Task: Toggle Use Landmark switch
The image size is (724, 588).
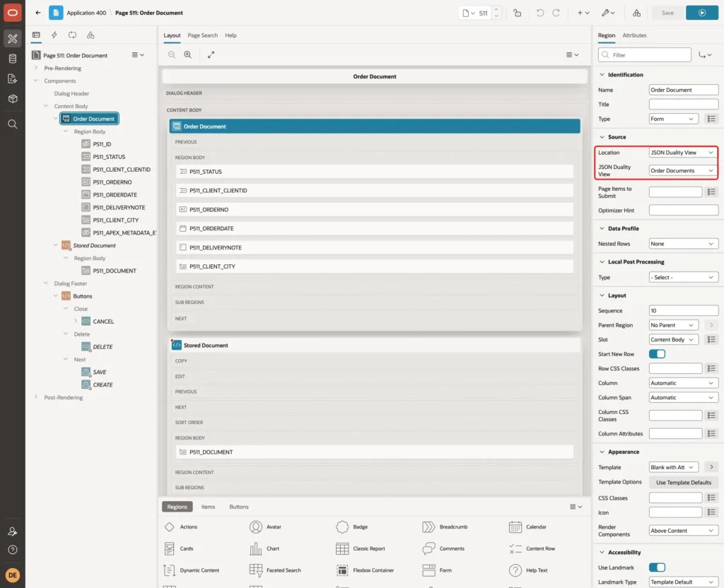Action: click(657, 568)
